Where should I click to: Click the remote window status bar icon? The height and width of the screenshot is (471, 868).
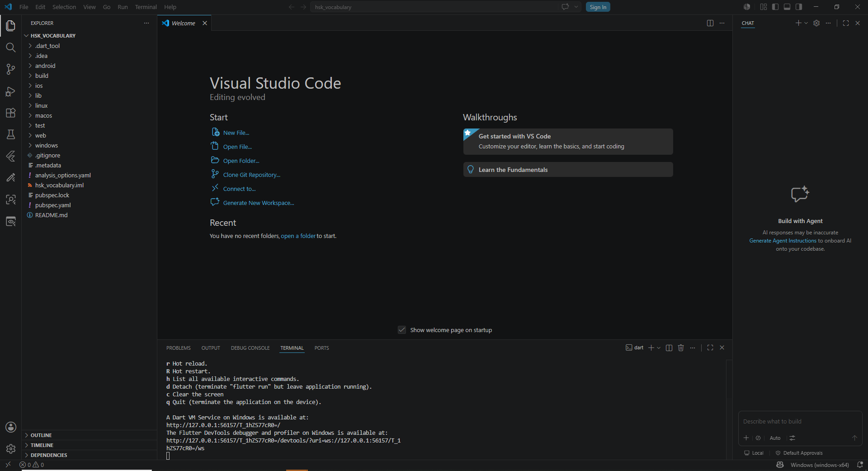click(x=8, y=465)
